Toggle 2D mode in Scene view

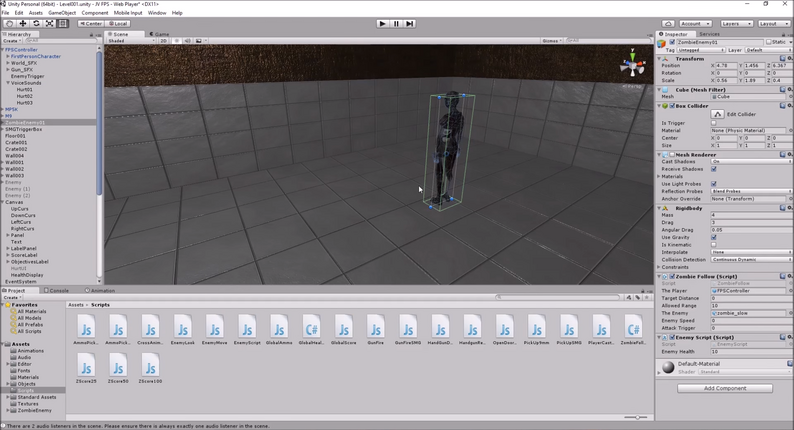[x=164, y=41]
